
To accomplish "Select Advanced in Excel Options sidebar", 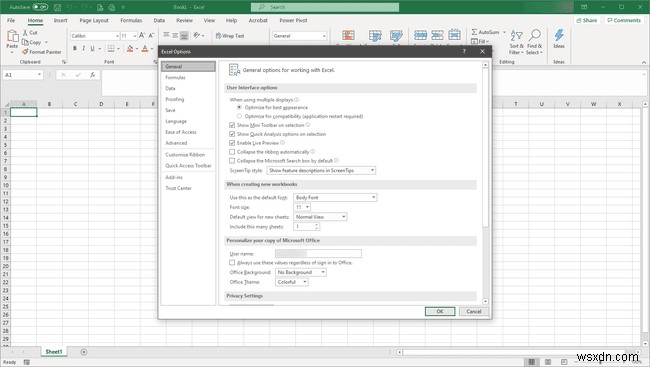I will [188, 143].
